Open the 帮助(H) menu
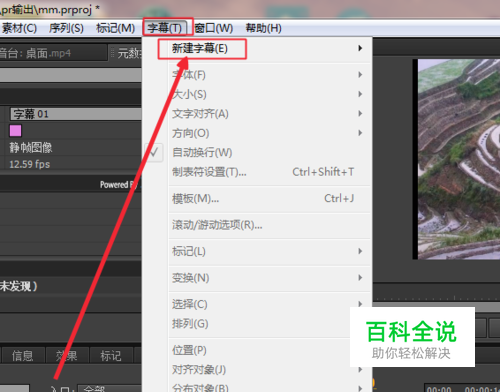Screen dimensions: 500x392 click(263, 28)
